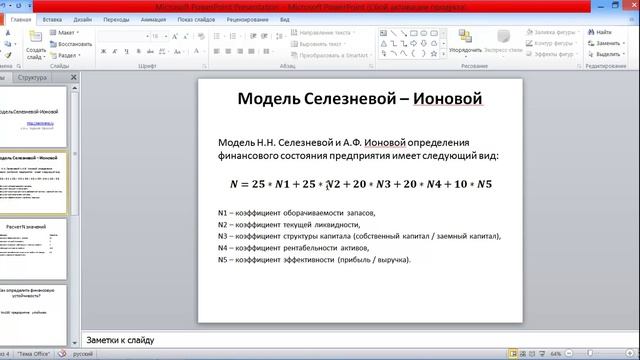
Task: Open Вид ribbon tab
Action: pyautogui.click(x=284, y=19)
